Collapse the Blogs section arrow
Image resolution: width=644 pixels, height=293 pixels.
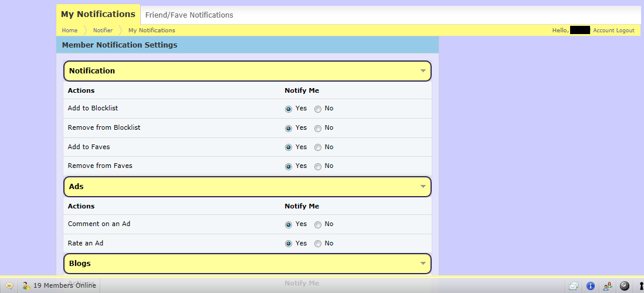[x=423, y=264]
